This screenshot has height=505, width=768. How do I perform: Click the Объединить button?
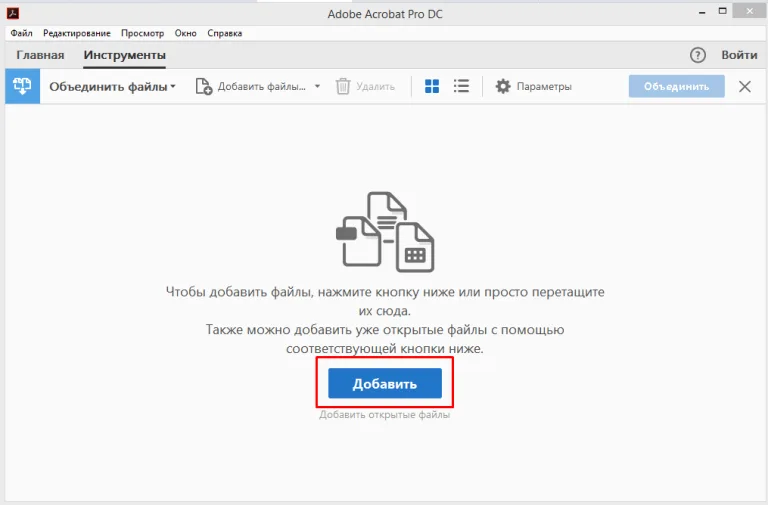click(676, 86)
